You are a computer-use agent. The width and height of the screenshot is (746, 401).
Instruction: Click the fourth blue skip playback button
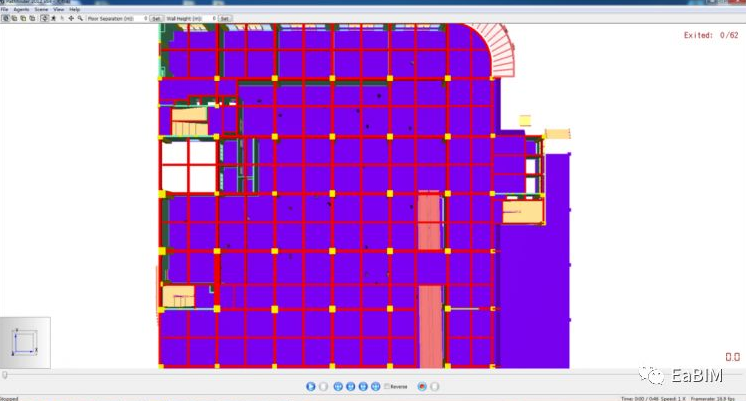(x=375, y=387)
